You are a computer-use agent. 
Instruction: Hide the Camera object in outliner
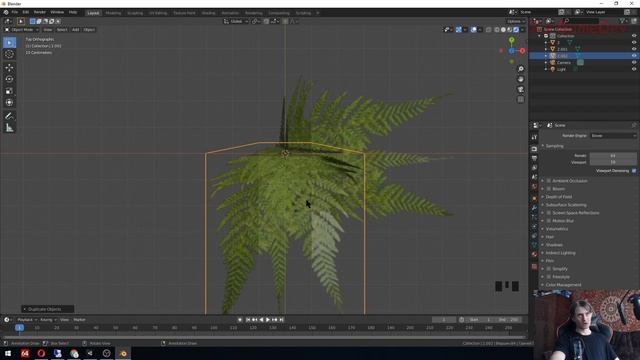point(634,62)
